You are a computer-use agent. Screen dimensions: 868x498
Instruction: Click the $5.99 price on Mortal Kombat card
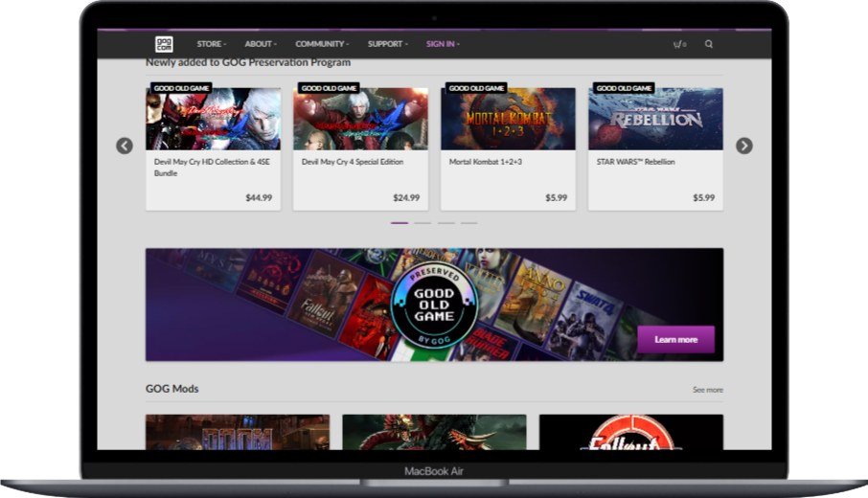[557, 197]
